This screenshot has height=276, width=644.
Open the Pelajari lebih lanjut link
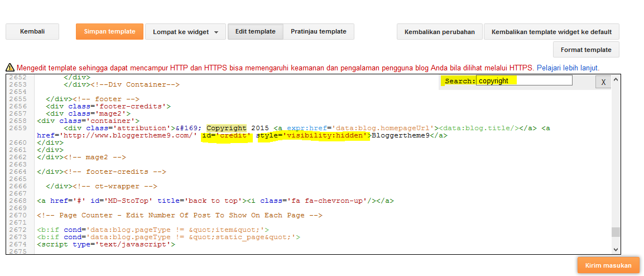point(568,68)
